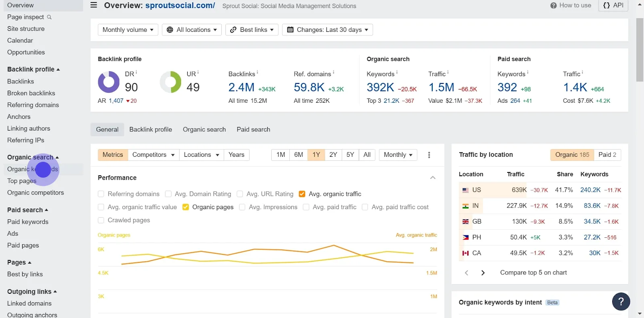
Task: Select the 6M time range
Action: tap(299, 155)
